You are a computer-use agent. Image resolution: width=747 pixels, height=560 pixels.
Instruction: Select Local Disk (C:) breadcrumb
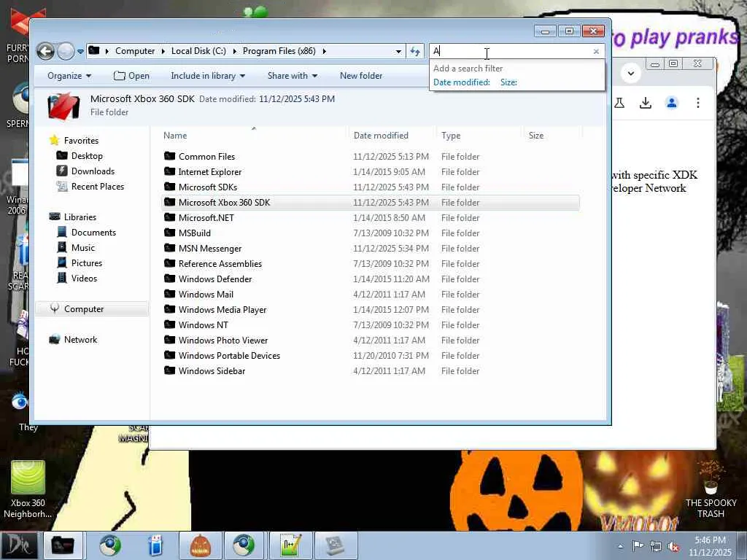(x=198, y=51)
